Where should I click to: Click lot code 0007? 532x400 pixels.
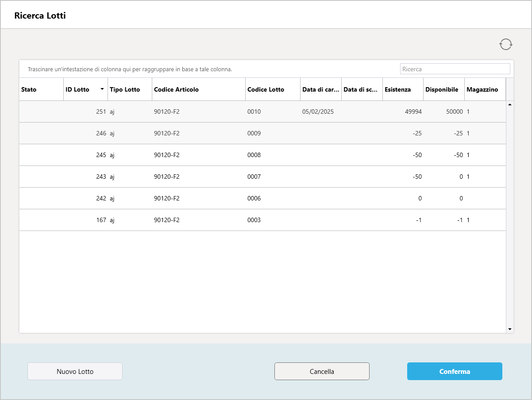(254, 177)
